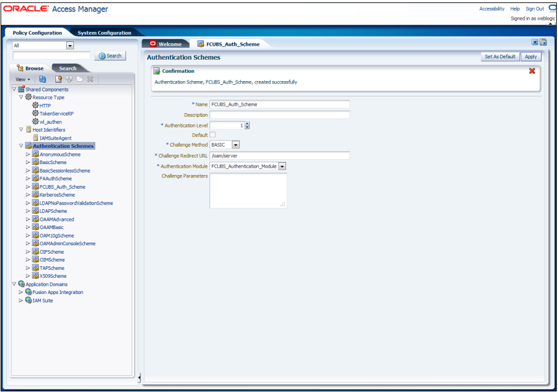Collapse the Application Domains node
Screen dimensions: 558x392
click(14, 284)
